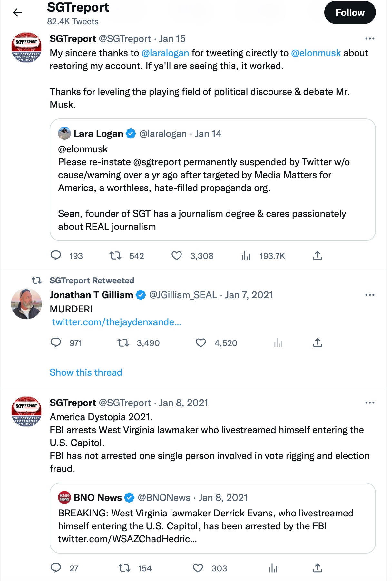Open more options on the Jan 8 tweet
392x581 pixels.
[370, 402]
